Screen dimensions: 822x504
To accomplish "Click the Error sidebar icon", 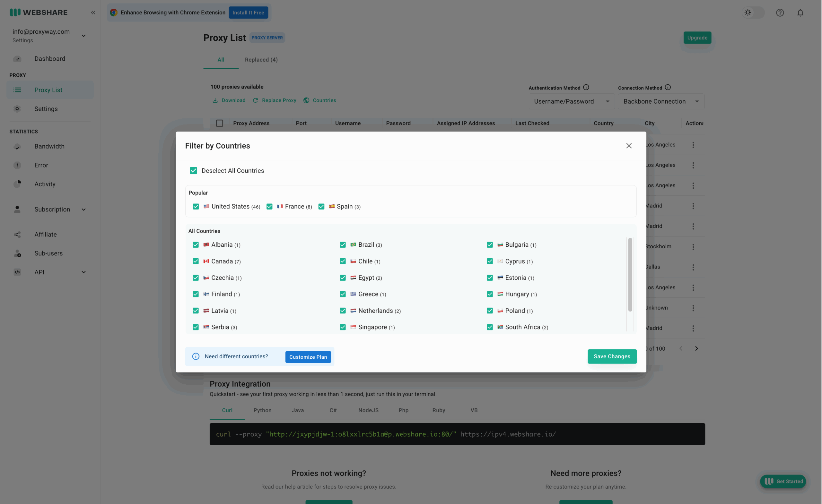I will [x=17, y=165].
